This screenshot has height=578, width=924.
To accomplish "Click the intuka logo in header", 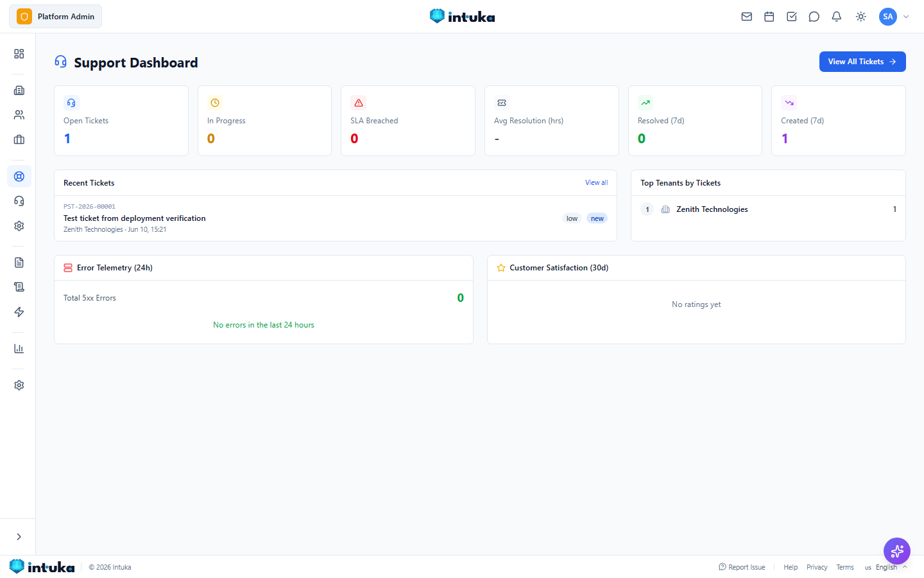I will [x=462, y=17].
